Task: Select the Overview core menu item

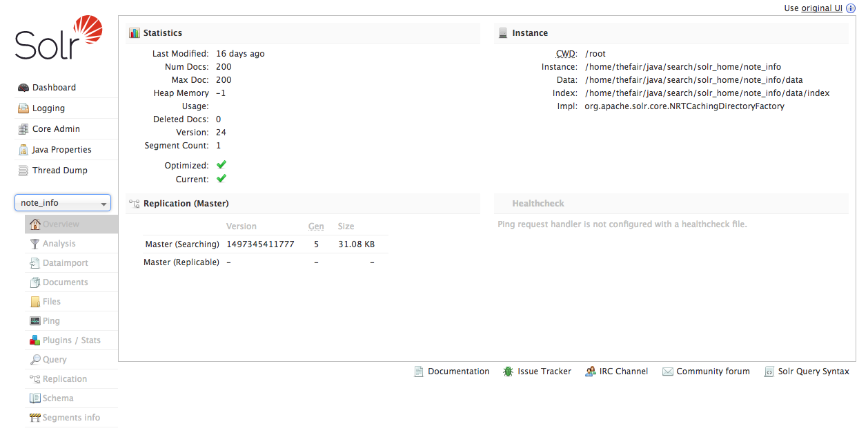Action: tap(72, 224)
